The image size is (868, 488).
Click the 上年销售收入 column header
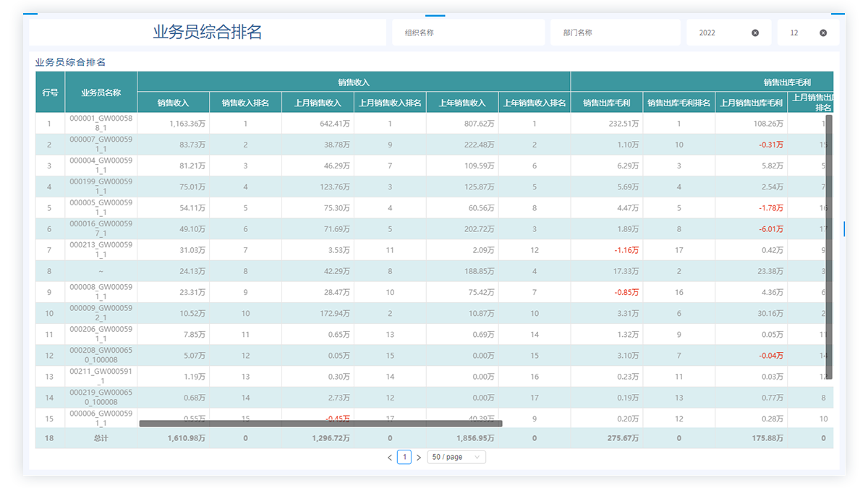462,103
